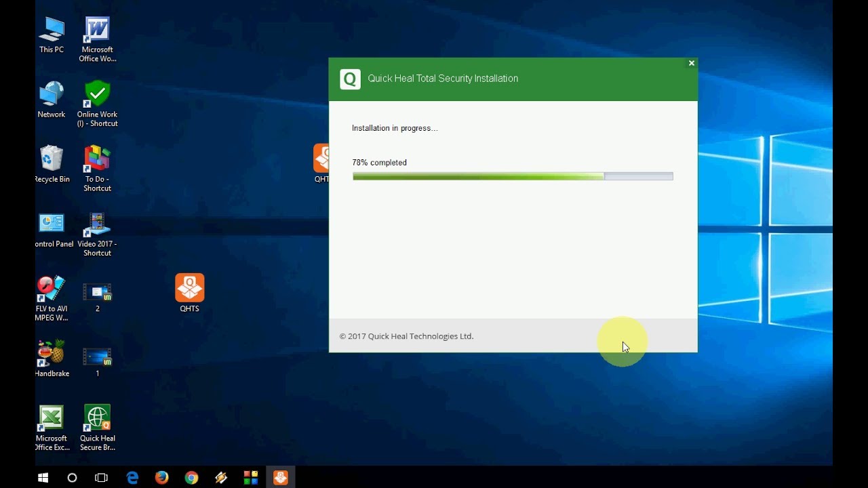Click the Quick Heal Q logo in installer header
The image size is (868, 488).
(350, 79)
